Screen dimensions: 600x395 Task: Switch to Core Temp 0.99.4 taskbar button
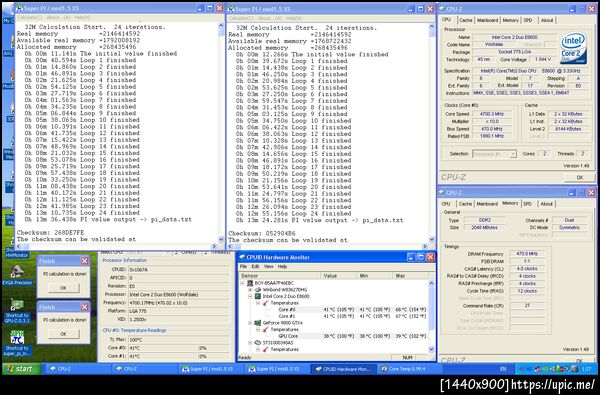click(x=409, y=369)
